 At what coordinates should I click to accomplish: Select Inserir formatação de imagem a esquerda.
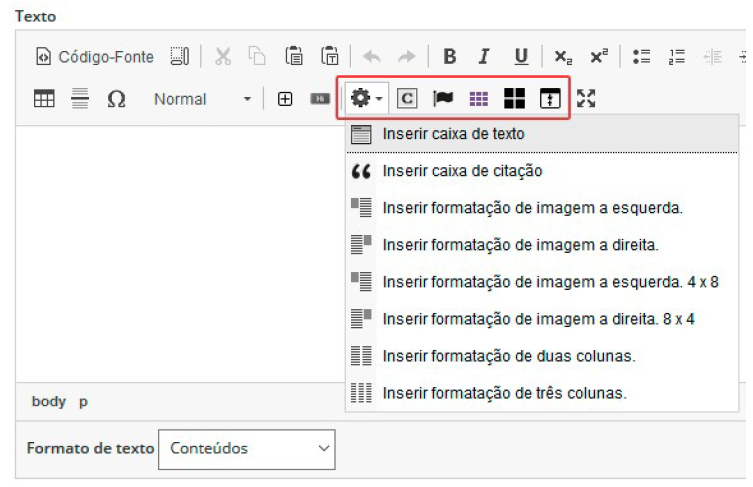[x=542, y=208]
